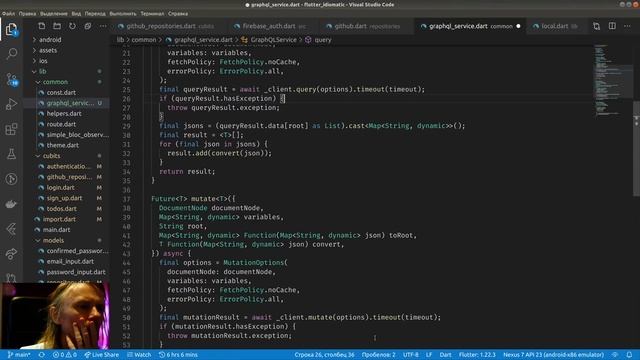Change UTF-8 encoding in status bar
This screenshot has width=640, height=360.
(x=411, y=355)
